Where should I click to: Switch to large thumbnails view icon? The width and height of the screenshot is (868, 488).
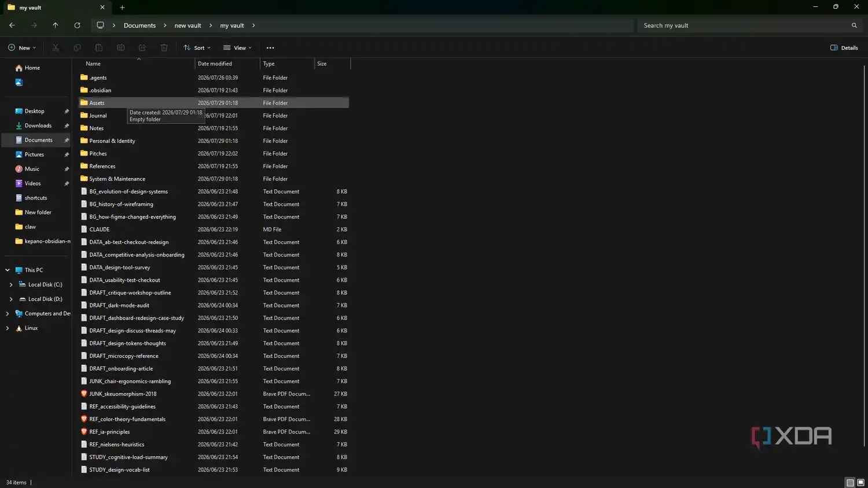point(860,483)
